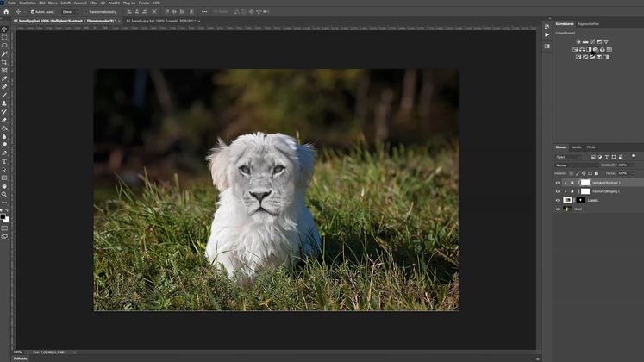Add a Brightness/Contrast adjustment (sun icon)

point(578,41)
